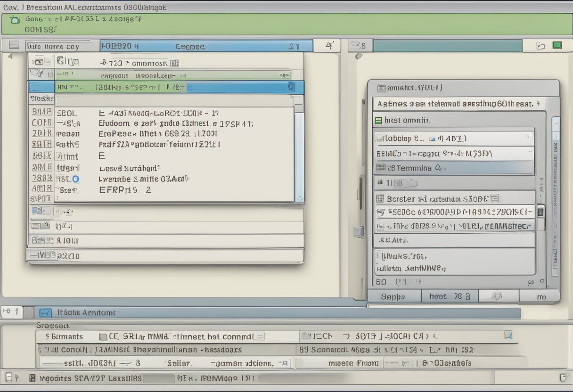
Task: Click the shield icon in the status bar corner
Action: point(562,377)
